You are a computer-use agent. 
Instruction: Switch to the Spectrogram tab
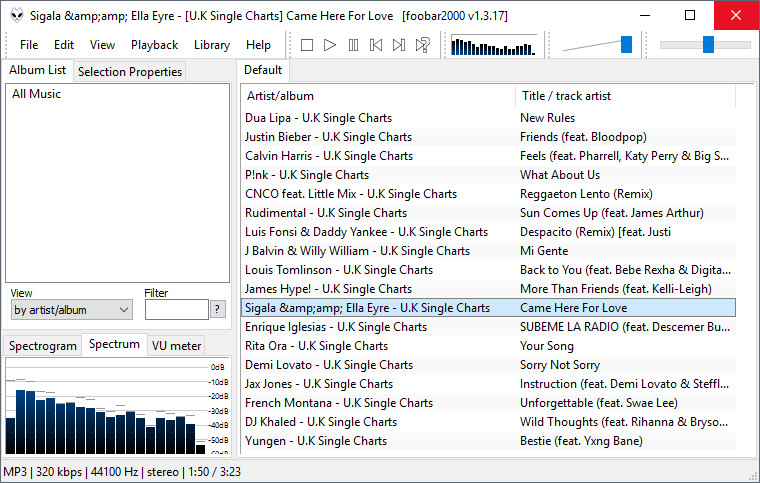coord(42,346)
